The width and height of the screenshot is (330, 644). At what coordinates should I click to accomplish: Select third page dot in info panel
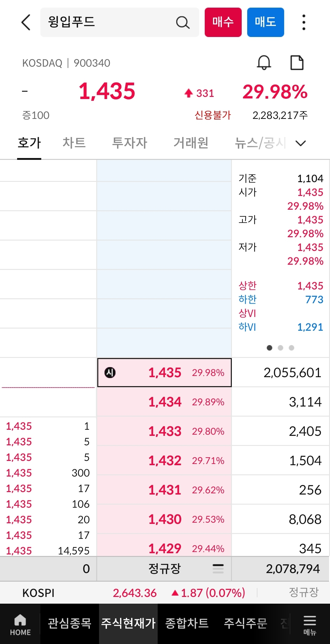291,348
